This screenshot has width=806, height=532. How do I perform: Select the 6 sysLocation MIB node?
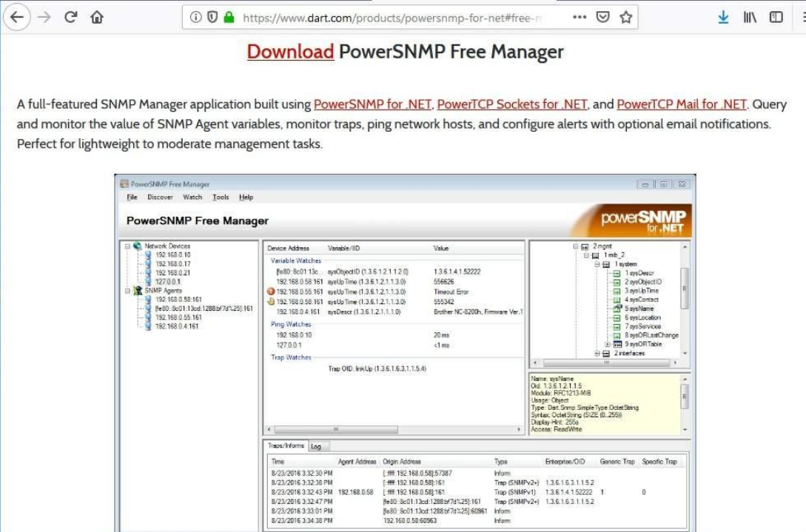click(x=642, y=317)
